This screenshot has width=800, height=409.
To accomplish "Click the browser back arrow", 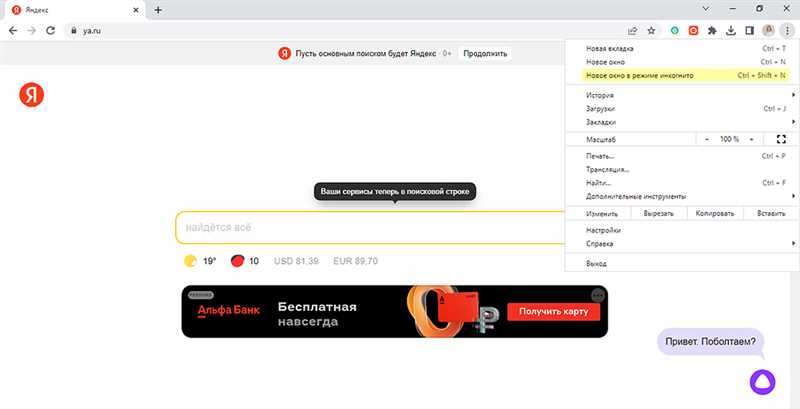I will point(13,31).
